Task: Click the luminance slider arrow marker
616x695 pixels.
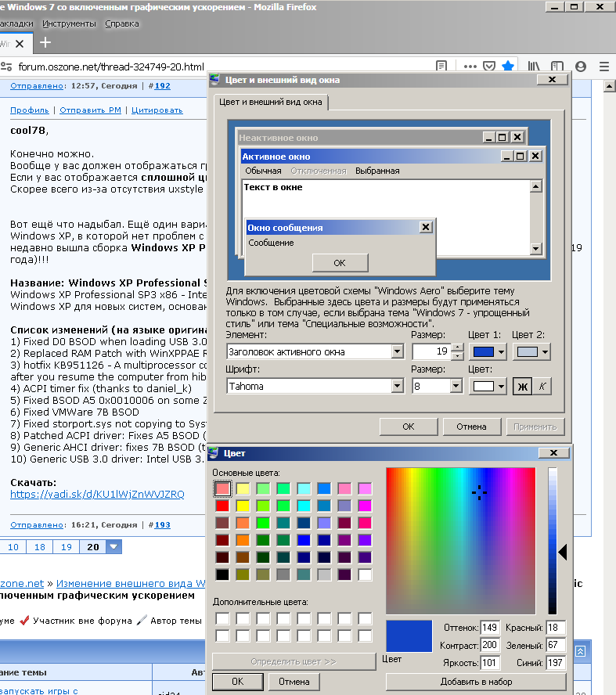Action: [x=562, y=553]
